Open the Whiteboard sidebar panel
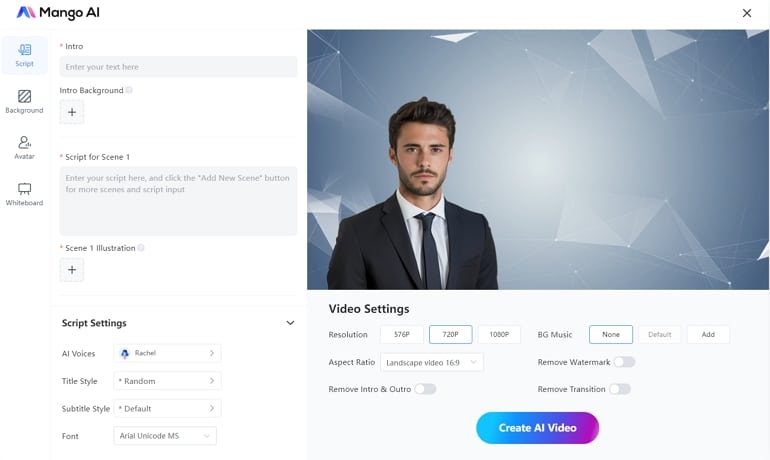Image resolution: width=770 pixels, height=460 pixels. [x=25, y=194]
